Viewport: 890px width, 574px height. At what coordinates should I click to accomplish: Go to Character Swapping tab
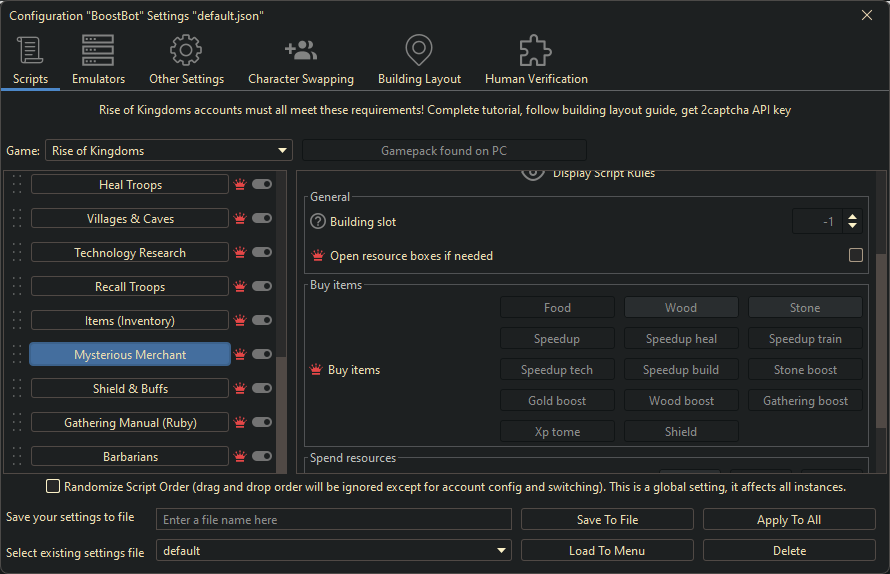[301, 61]
